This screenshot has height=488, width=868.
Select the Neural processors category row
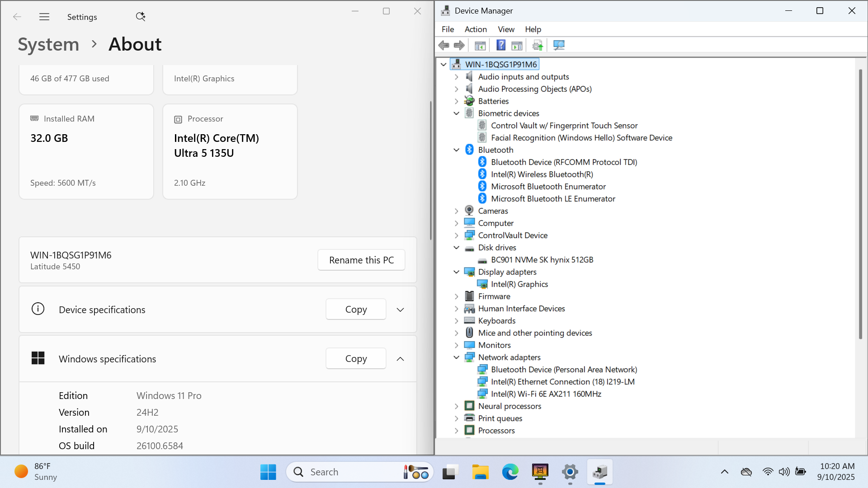tap(509, 406)
